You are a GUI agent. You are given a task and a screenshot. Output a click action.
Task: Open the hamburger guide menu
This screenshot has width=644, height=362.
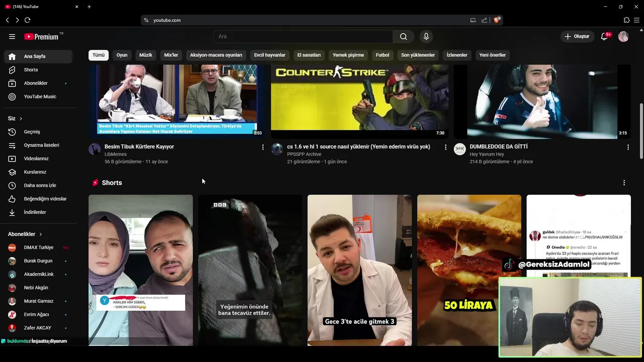12,36
